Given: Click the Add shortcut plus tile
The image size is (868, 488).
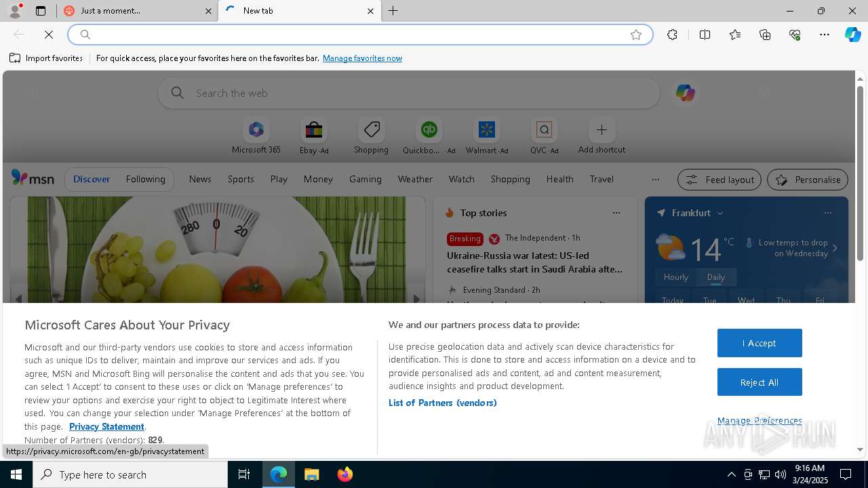Looking at the screenshot, I should click(601, 136).
